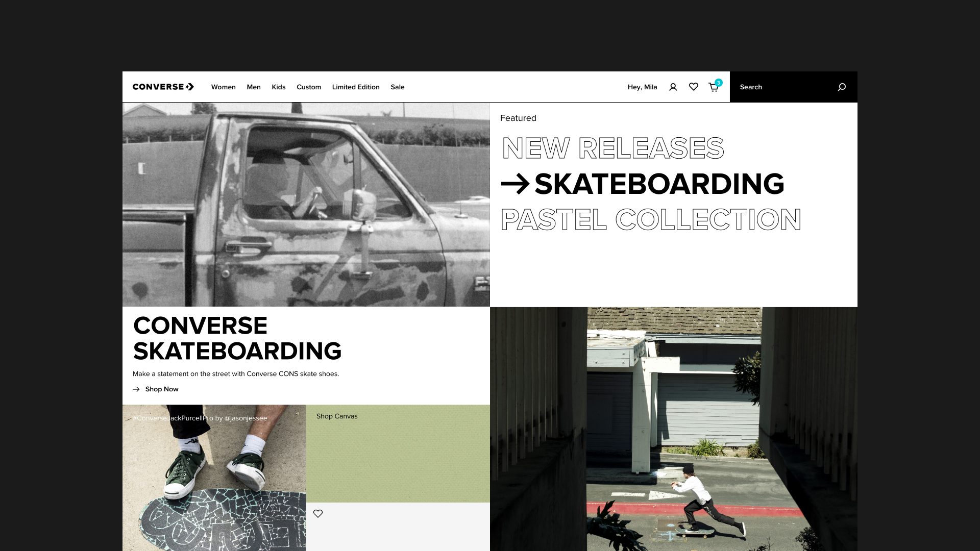Open the Sale menu

coord(398,87)
